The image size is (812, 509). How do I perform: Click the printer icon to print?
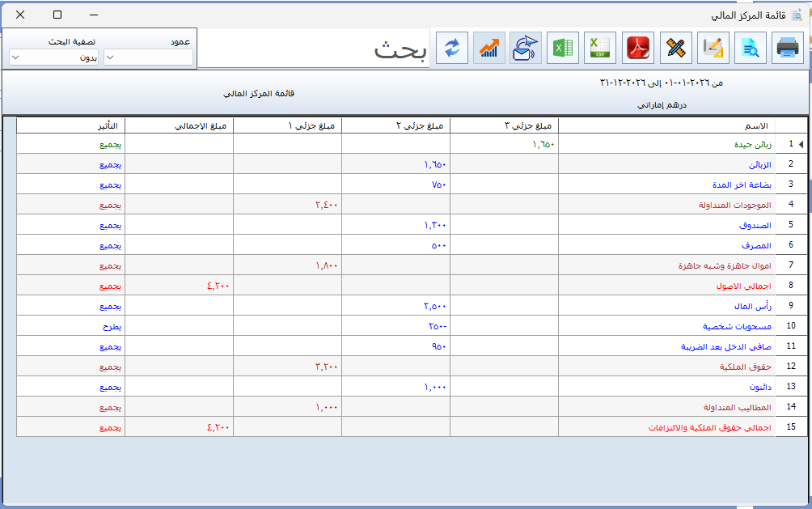pos(787,49)
